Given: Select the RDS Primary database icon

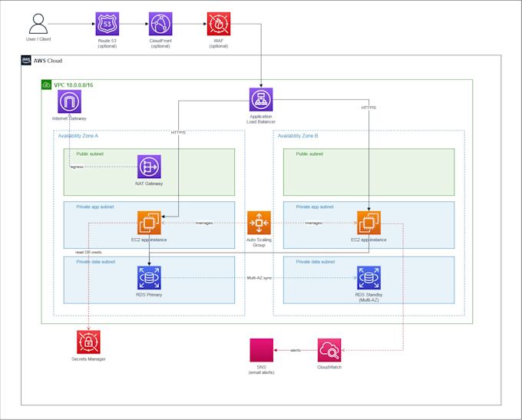Looking at the screenshot, I should tap(149, 278).
